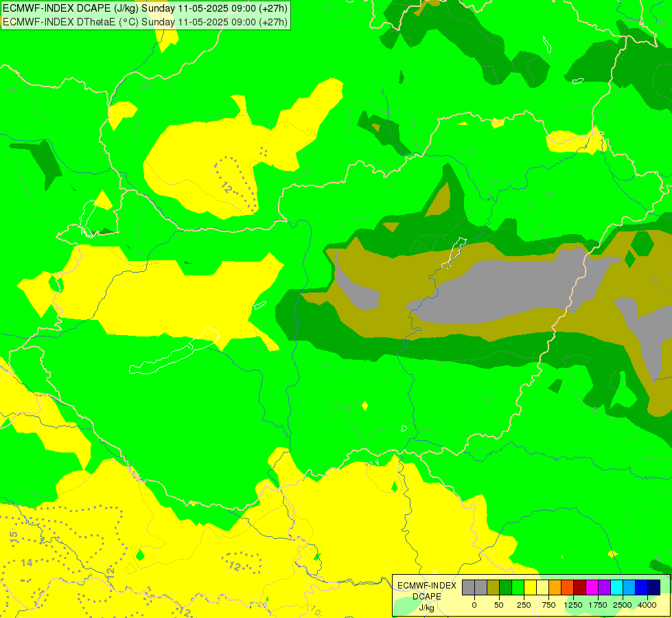Select the cyan legend swatch
The width and height of the screenshot is (672, 618).
(x=617, y=588)
